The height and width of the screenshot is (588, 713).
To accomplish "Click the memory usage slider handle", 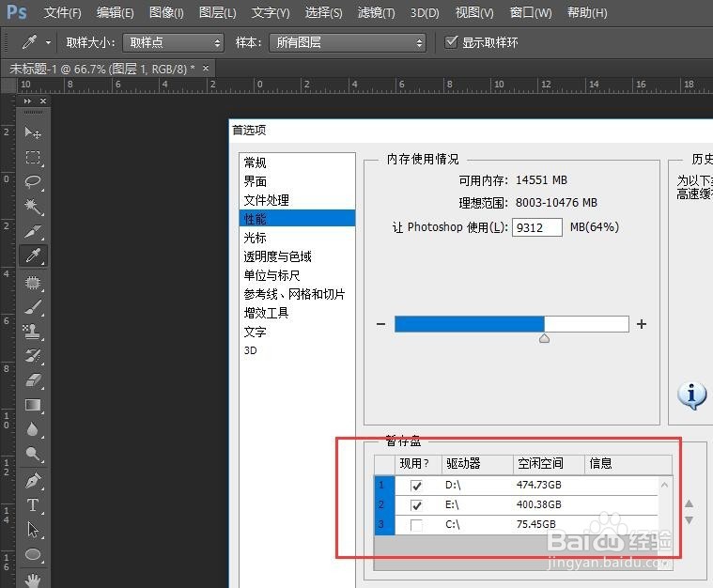I will (x=544, y=338).
